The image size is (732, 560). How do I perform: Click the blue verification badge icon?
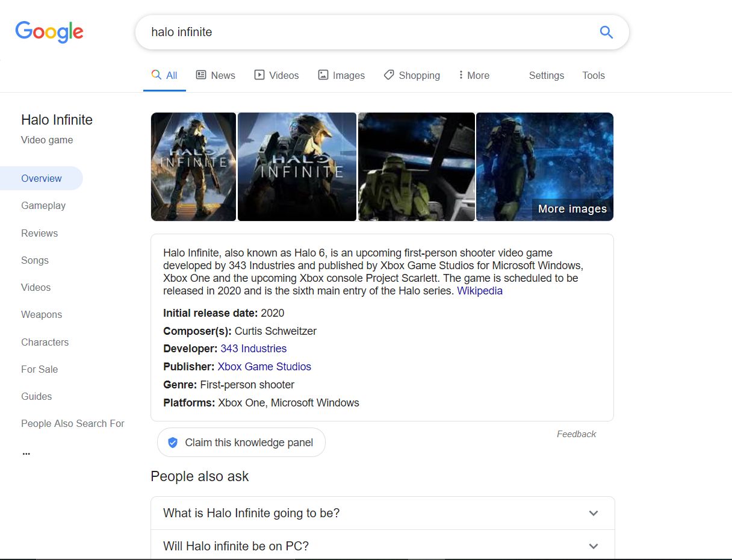pyautogui.click(x=173, y=442)
